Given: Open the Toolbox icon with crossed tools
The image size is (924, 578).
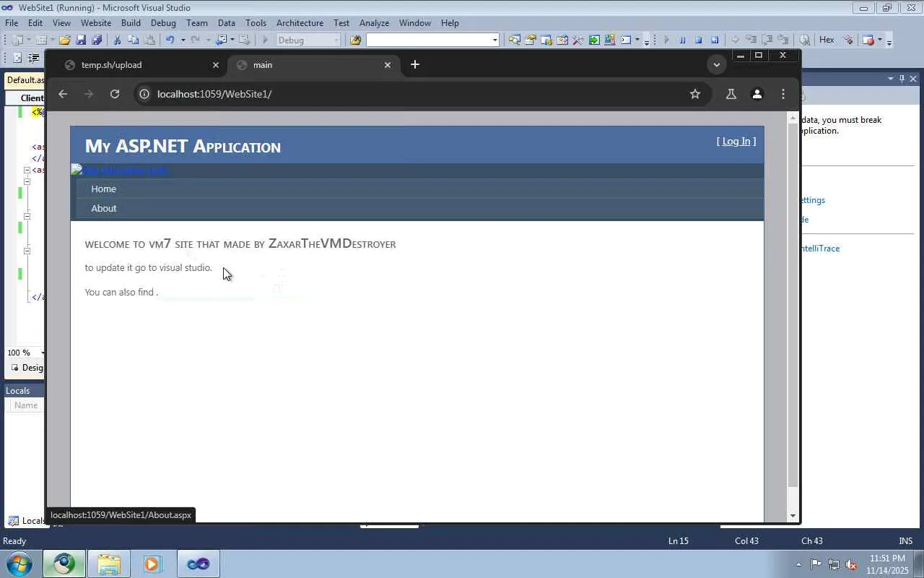Looking at the screenshot, I should [x=578, y=40].
